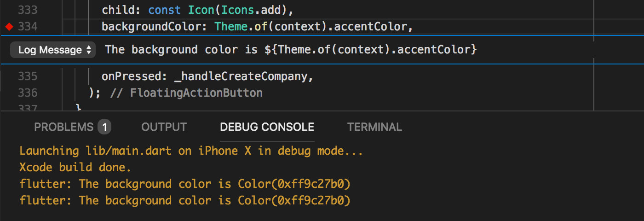Click the accentColor property on line 334
This screenshot has width=644, height=221.
pos(370,27)
